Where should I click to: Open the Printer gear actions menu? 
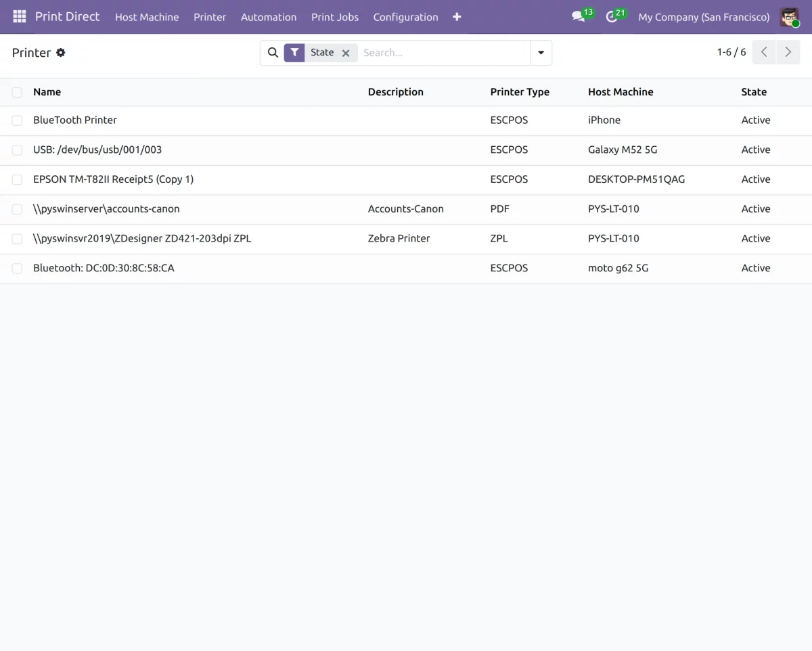coord(61,53)
